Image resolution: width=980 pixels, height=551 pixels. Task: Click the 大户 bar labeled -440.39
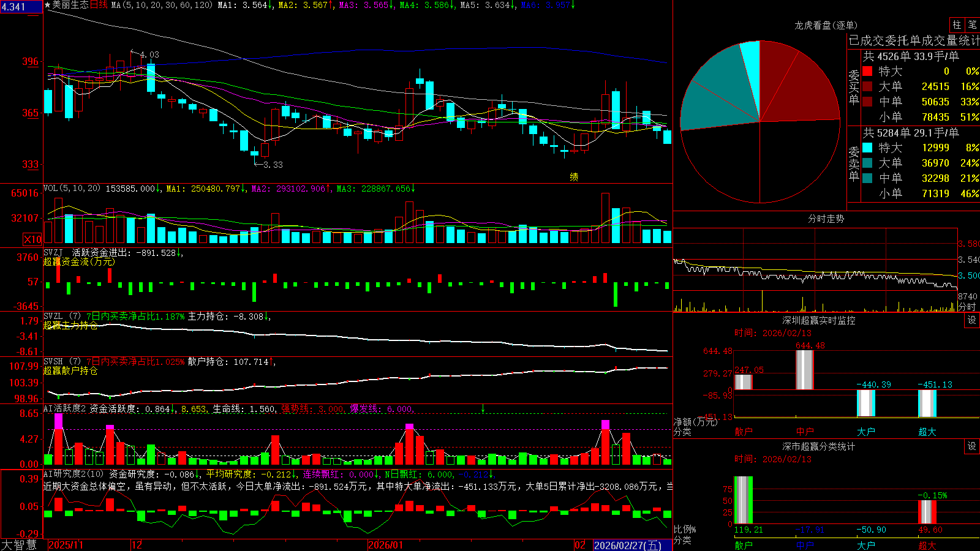[865, 403]
